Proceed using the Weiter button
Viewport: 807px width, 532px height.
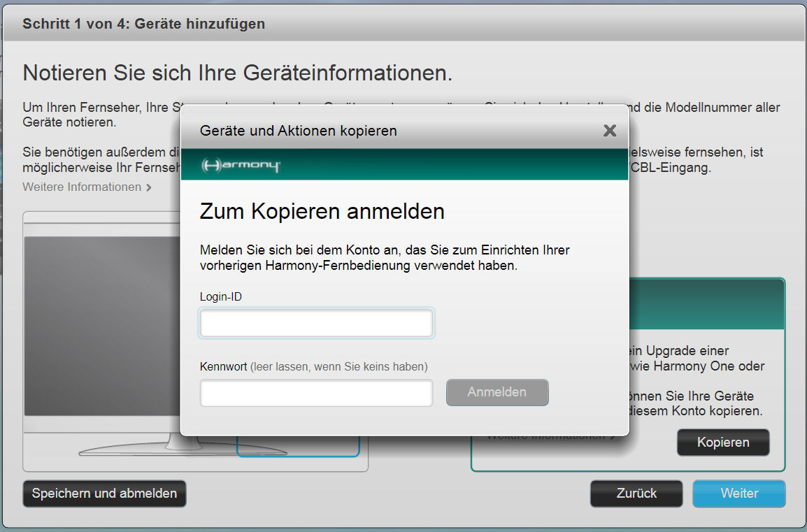point(738,494)
